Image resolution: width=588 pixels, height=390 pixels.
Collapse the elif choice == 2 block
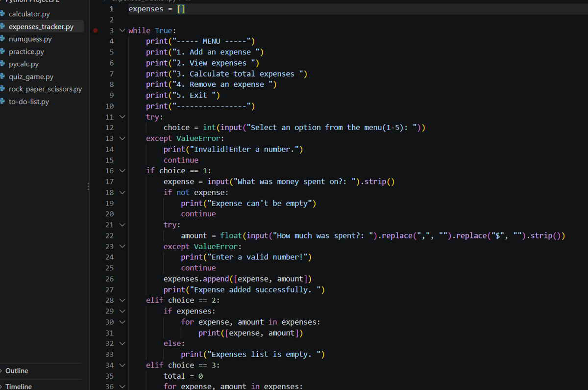(122, 300)
